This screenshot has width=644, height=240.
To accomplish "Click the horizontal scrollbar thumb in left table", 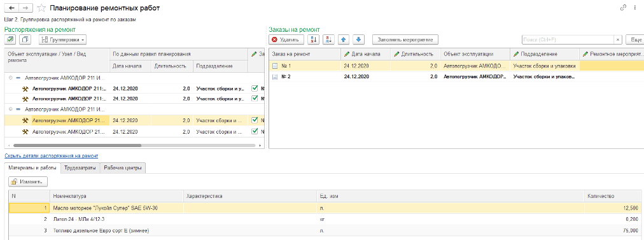I will 77,145.
